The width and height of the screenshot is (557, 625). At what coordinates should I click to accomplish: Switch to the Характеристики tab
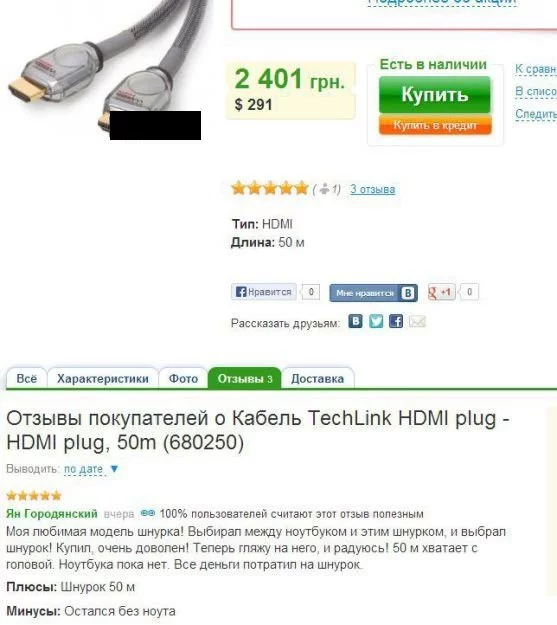(103, 378)
